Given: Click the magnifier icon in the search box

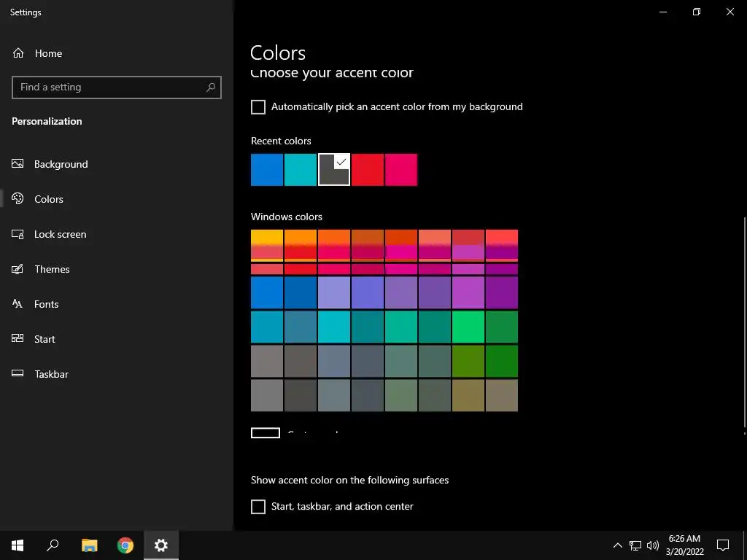Looking at the screenshot, I should pyautogui.click(x=211, y=87).
